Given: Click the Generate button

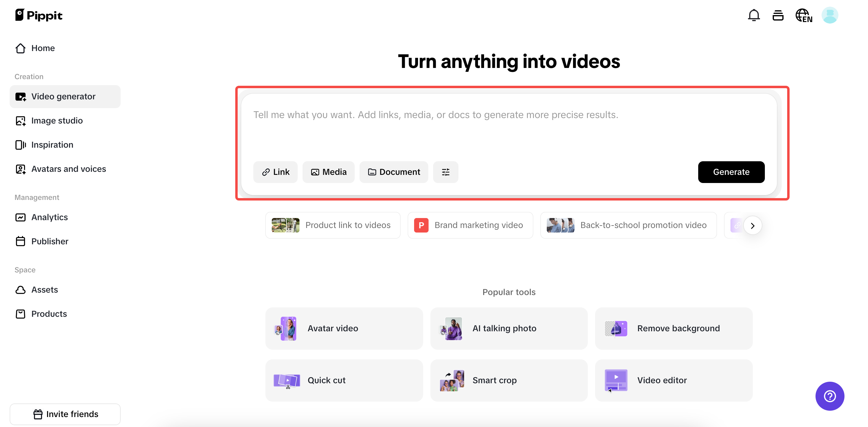Looking at the screenshot, I should (x=731, y=172).
